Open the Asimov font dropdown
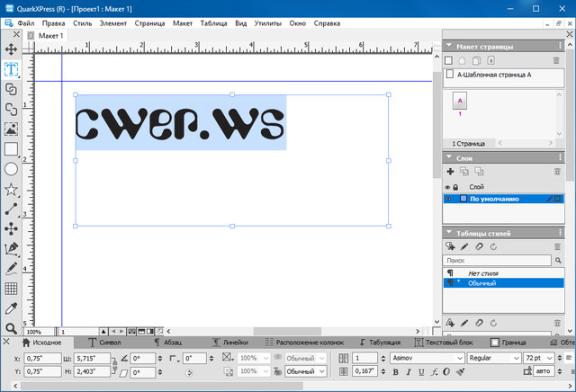 (461, 357)
